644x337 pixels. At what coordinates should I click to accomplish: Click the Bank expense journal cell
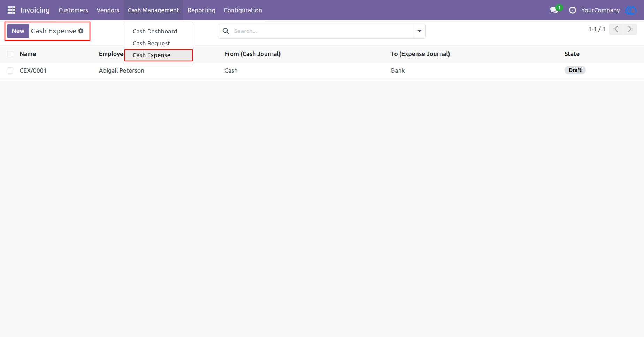398,70
